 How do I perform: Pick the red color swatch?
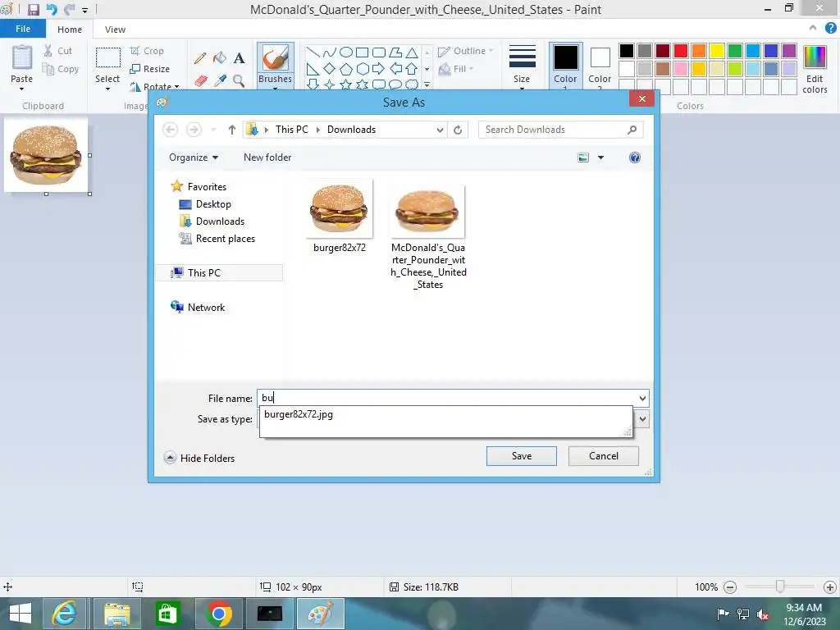point(681,51)
